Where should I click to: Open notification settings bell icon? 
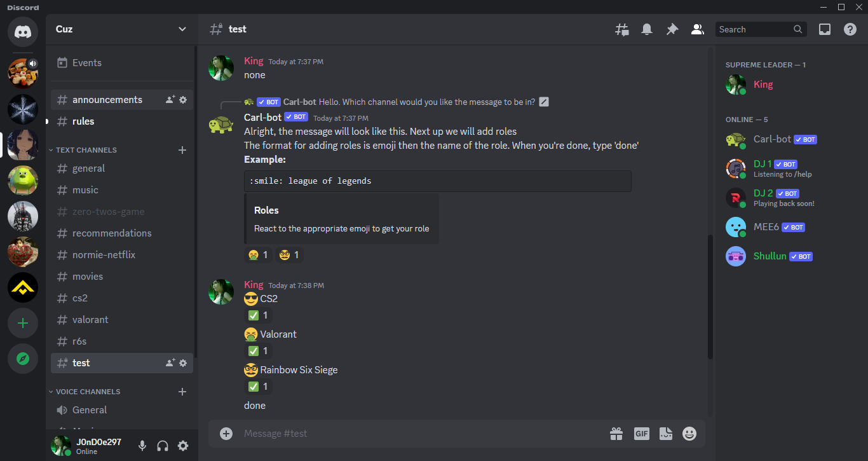647,29
